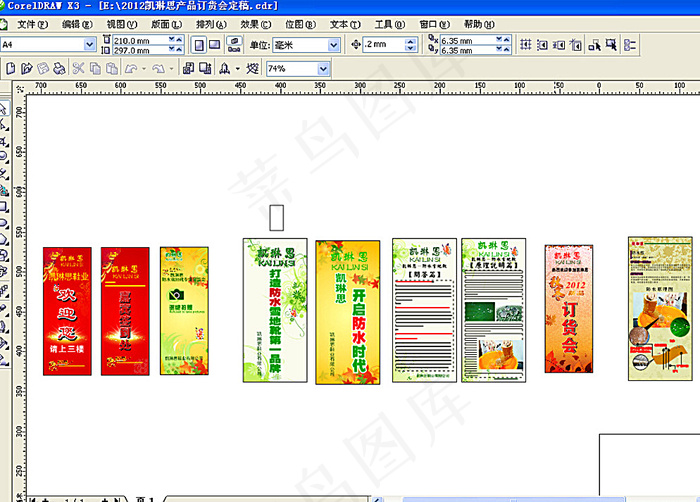Click the New document icon
Viewport: 700px width, 502px height.
[x=10, y=68]
